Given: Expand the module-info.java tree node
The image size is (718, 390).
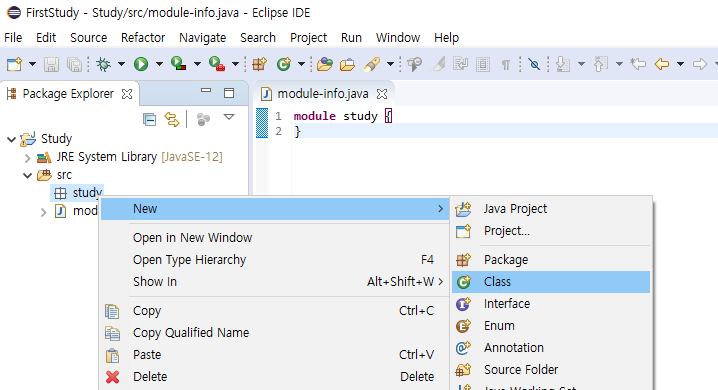Looking at the screenshot, I should [44, 212].
